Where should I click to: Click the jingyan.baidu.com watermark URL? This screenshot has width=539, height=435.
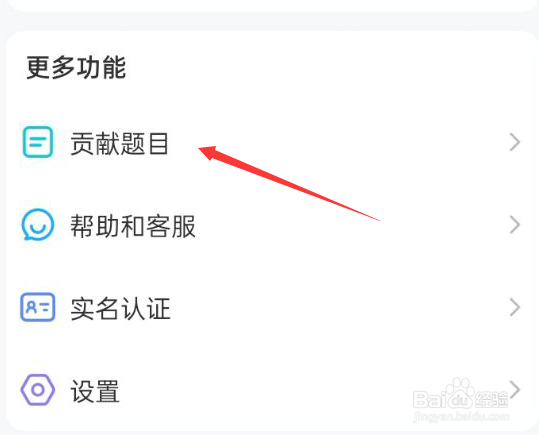point(461,416)
